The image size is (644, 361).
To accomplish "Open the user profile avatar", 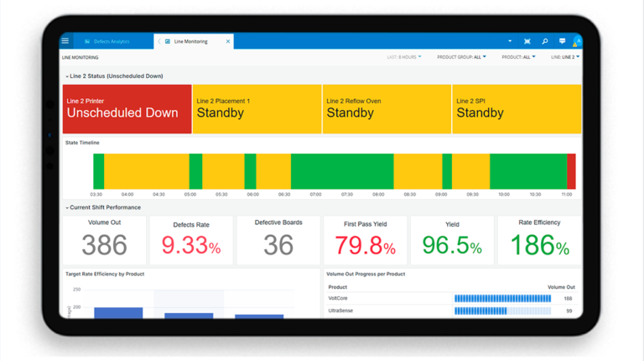I will [x=577, y=41].
